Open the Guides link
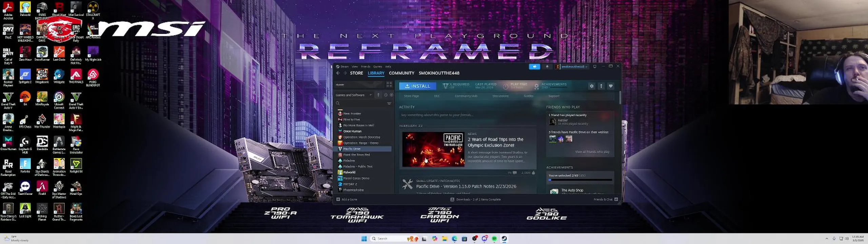 click(x=528, y=96)
